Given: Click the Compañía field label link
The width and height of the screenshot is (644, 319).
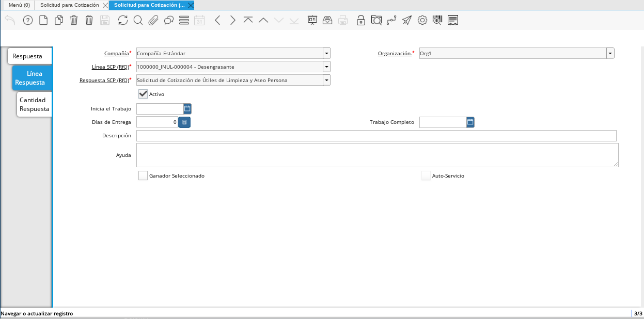Looking at the screenshot, I should point(116,53).
